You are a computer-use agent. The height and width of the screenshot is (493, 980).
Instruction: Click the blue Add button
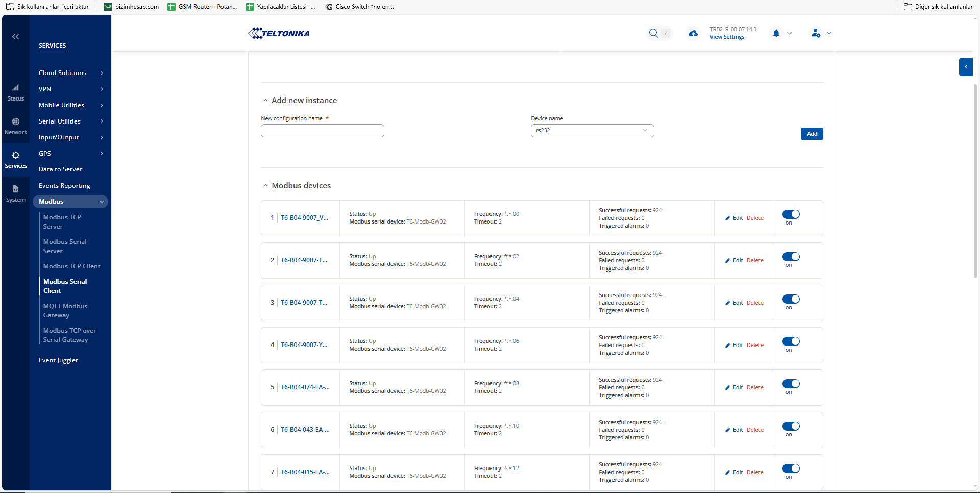(x=812, y=134)
